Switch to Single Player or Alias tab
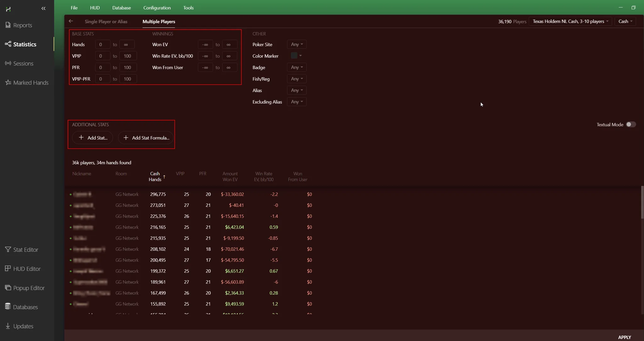 pos(106,21)
